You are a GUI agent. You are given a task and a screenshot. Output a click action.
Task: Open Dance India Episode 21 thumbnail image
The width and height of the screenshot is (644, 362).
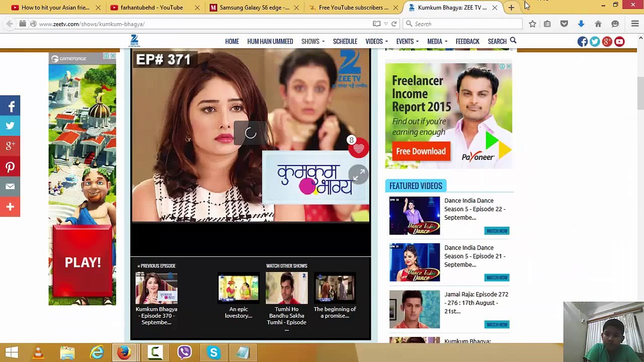[415, 262]
